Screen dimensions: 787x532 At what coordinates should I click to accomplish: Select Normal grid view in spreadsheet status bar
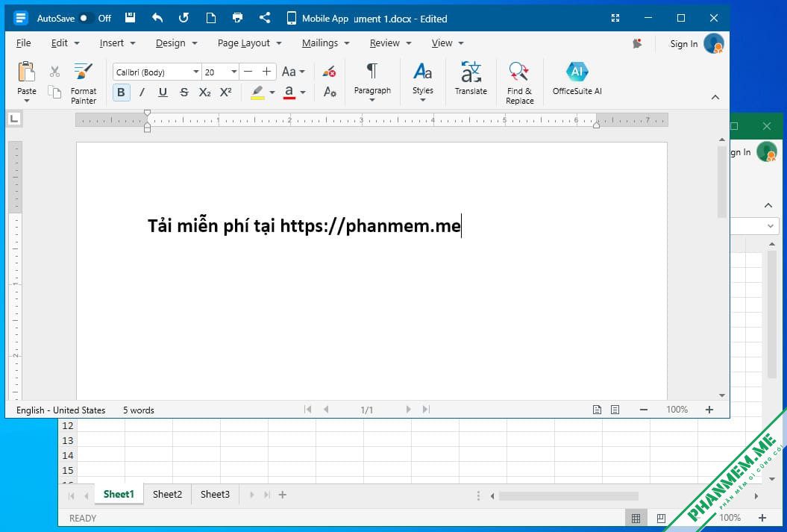636,518
